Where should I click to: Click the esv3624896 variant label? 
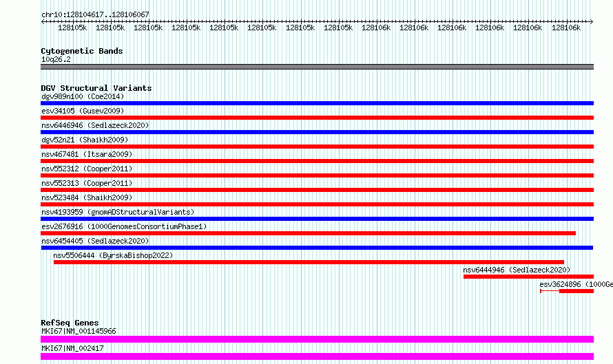[576, 284]
